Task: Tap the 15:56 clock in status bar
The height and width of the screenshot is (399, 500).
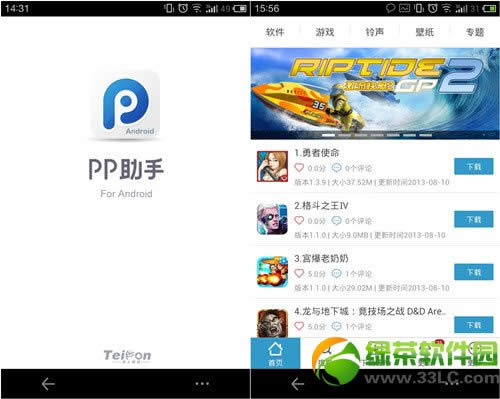Action: pyautogui.click(x=267, y=8)
